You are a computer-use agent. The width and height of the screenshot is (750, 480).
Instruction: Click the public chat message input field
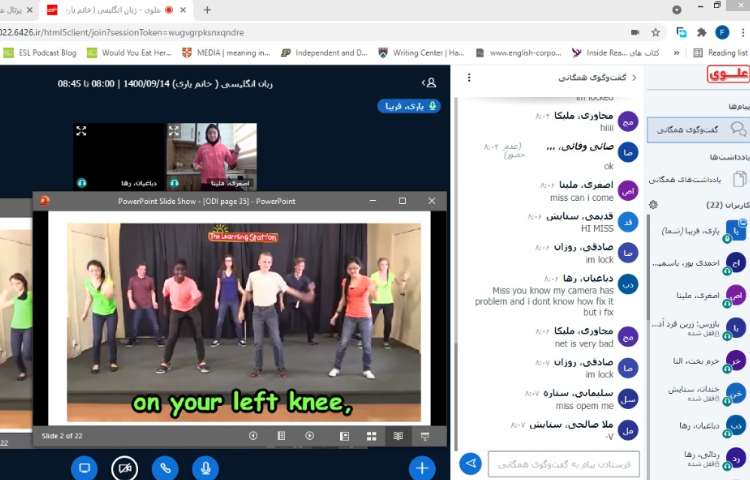tap(563, 464)
